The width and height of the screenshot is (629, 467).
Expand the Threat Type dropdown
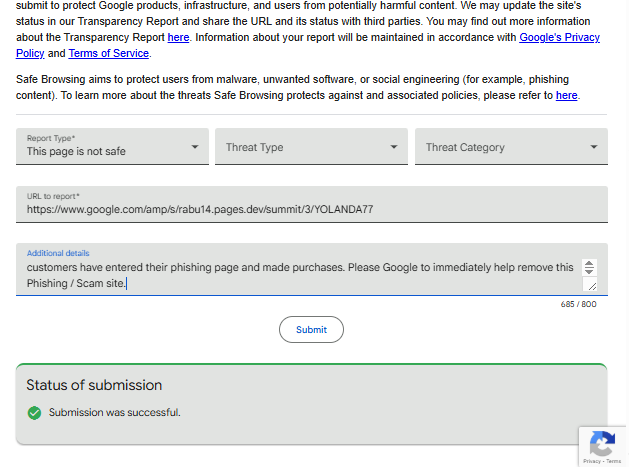point(311,147)
